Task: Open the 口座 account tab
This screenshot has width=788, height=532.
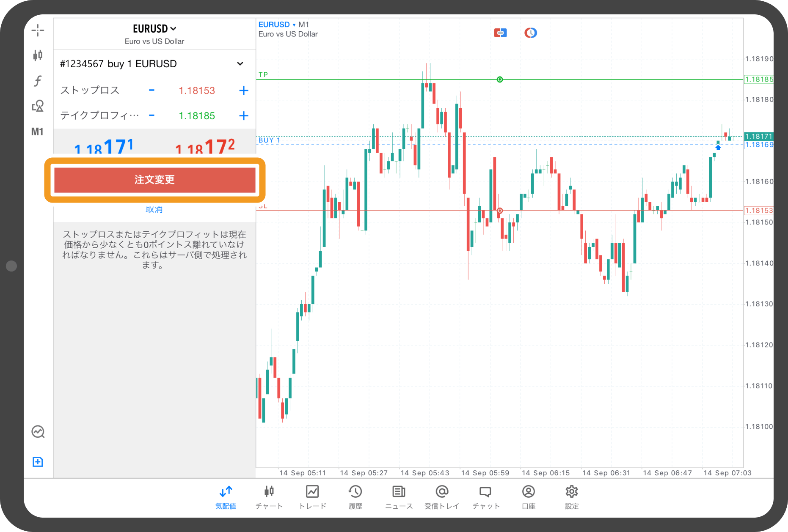Action: click(529, 497)
